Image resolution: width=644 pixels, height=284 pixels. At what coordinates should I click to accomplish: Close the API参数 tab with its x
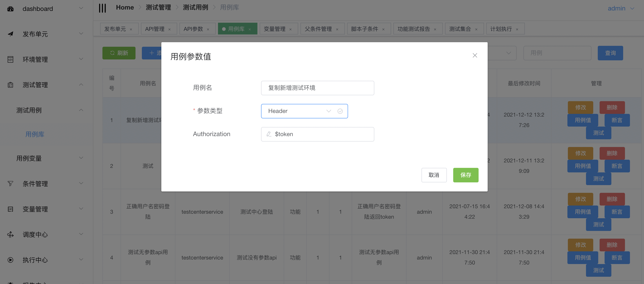pyautogui.click(x=208, y=29)
